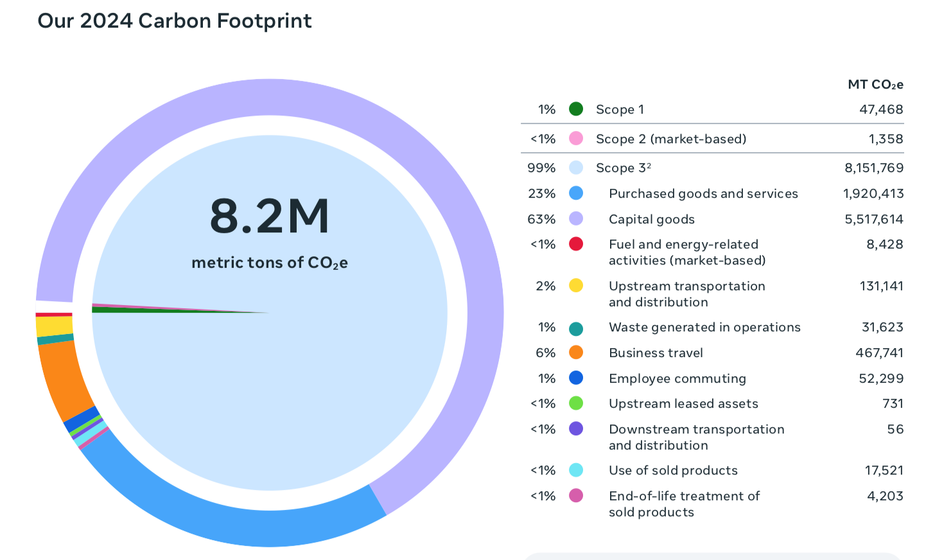Screen dimensions: 926x560
Task: Click the cyan Use of sold products dot
Action: [x=576, y=470]
